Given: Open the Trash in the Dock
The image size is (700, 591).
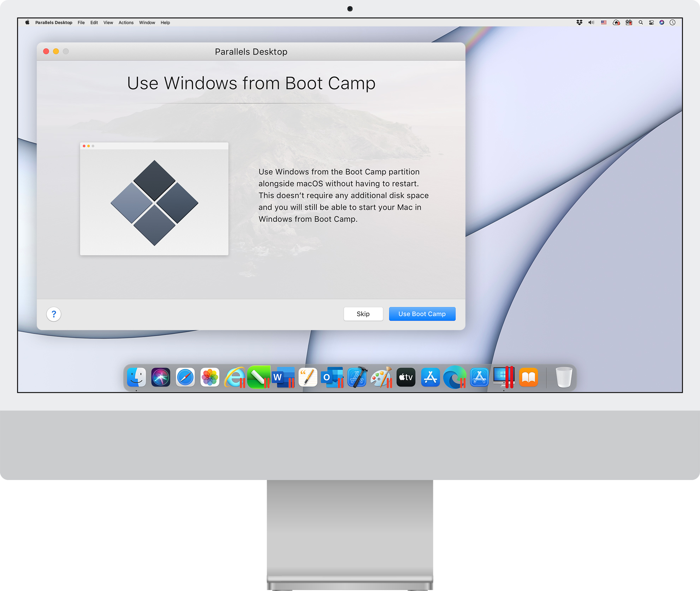Looking at the screenshot, I should tap(564, 377).
